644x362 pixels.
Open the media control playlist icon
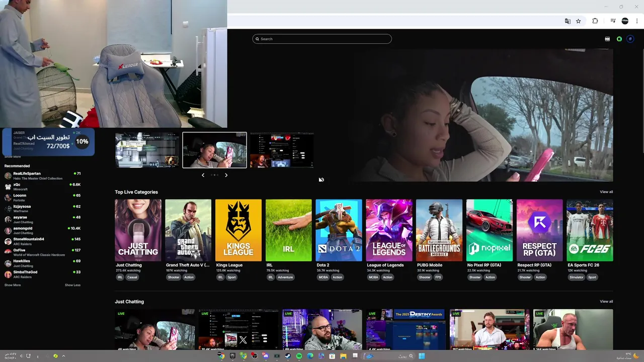point(613,21)
